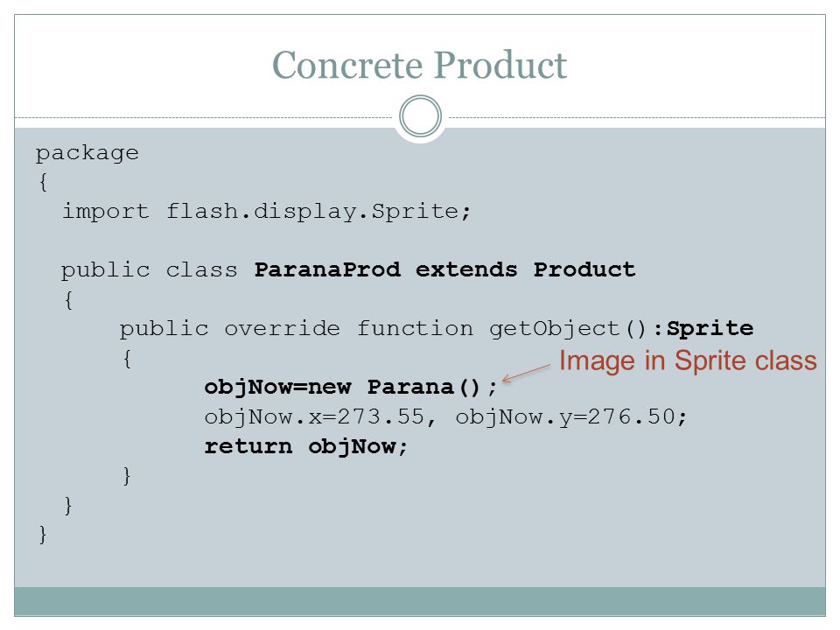Click the red arrow pointing to Parana()
The image size is (840, 630).
tap(526, 374)
